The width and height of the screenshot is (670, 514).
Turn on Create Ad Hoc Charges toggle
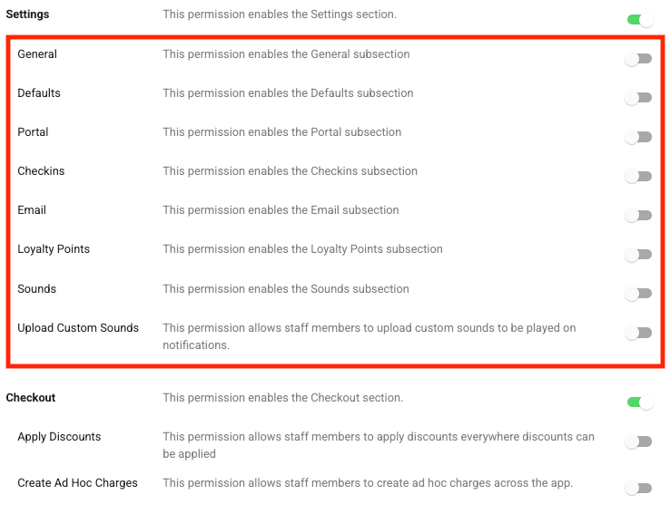click(638, 488)
